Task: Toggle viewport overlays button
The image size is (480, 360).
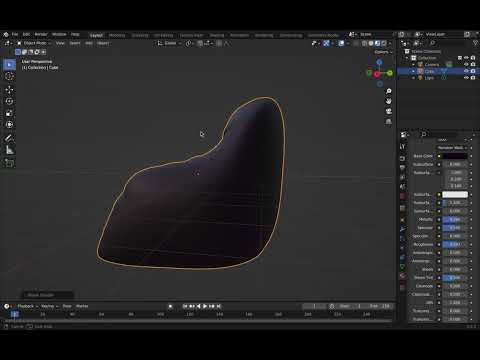Action: pos(341,43)
